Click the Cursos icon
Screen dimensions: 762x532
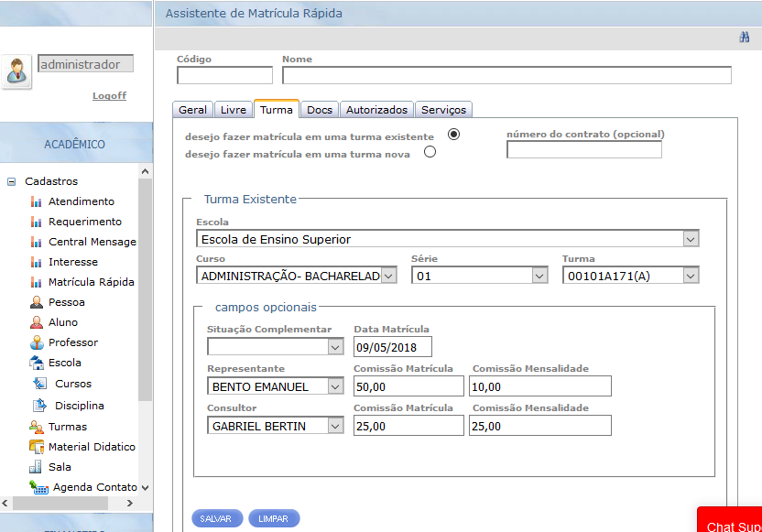40,384
